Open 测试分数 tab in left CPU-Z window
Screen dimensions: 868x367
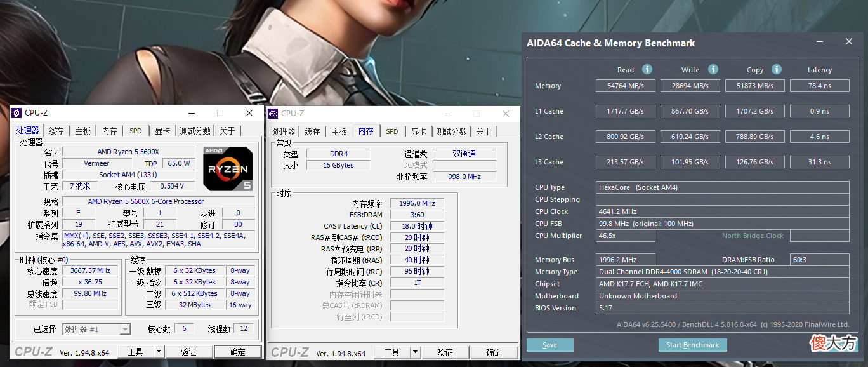(x=195, y=131)
